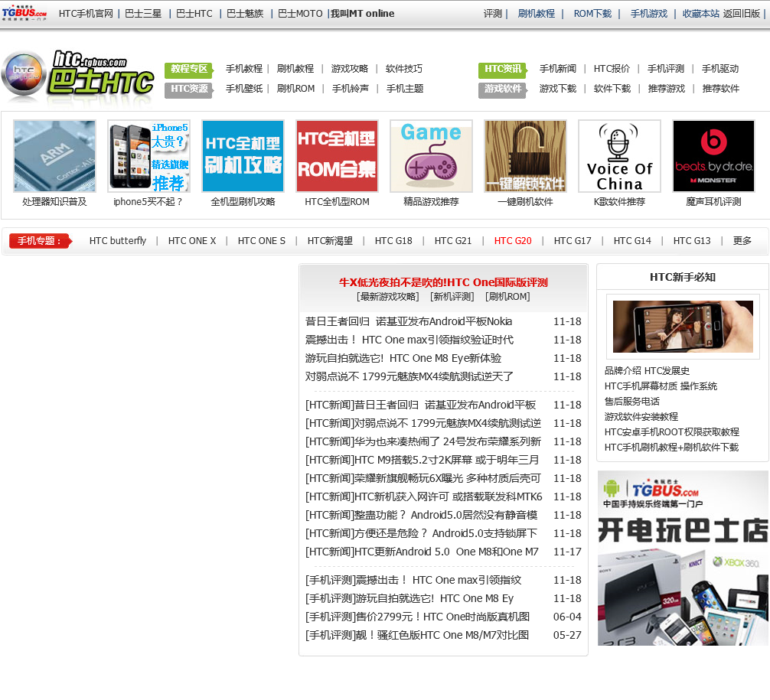Click 返回旧版 in top bar

click(742, 14)
